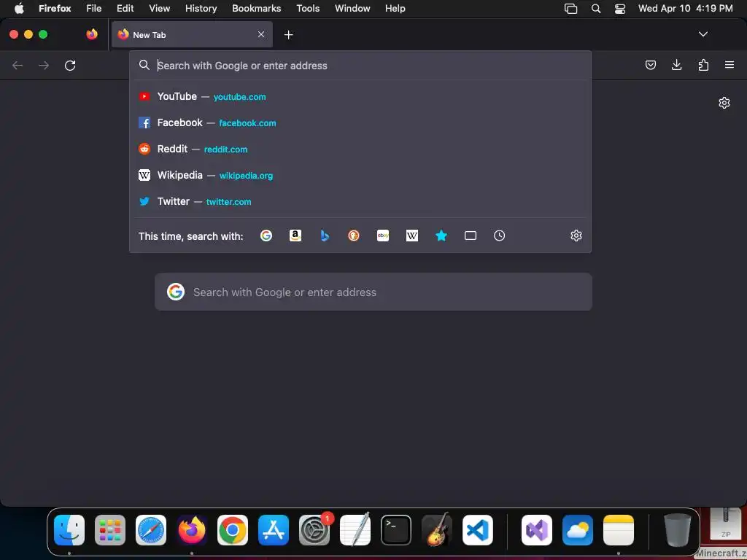
Task: Search this time with DuckDuckGo
Action: [354, 236]
